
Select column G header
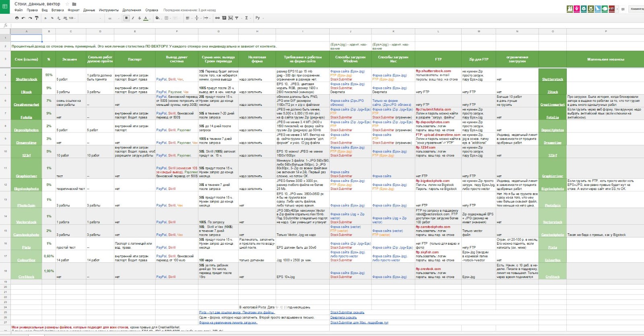click(219, 31)
